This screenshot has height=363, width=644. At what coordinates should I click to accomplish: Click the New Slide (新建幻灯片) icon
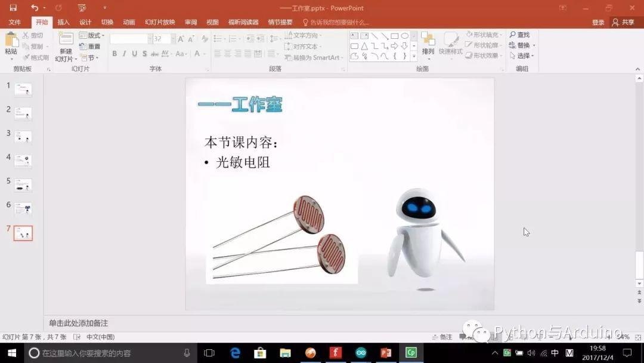pyautogui.click(x=66, y=39)
